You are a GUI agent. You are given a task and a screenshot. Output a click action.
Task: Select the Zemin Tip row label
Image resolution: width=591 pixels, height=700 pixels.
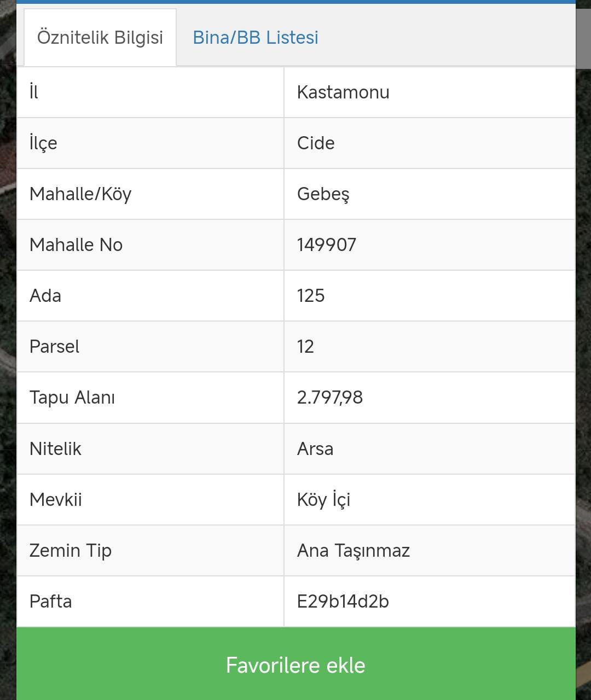(71, 550)
